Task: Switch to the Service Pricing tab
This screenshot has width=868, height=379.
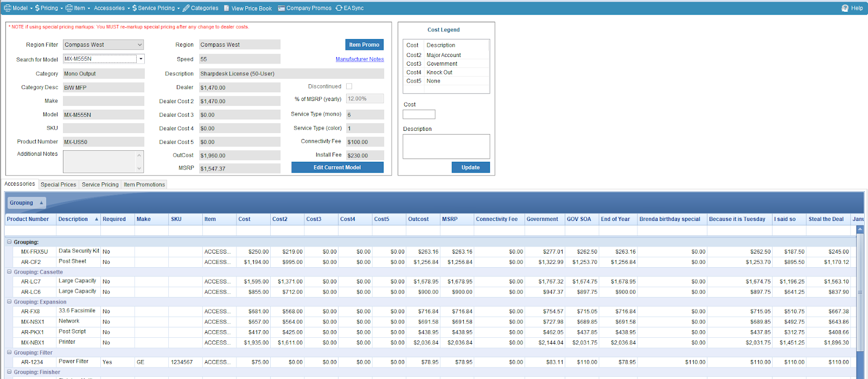Action: [x=100, y=185]
